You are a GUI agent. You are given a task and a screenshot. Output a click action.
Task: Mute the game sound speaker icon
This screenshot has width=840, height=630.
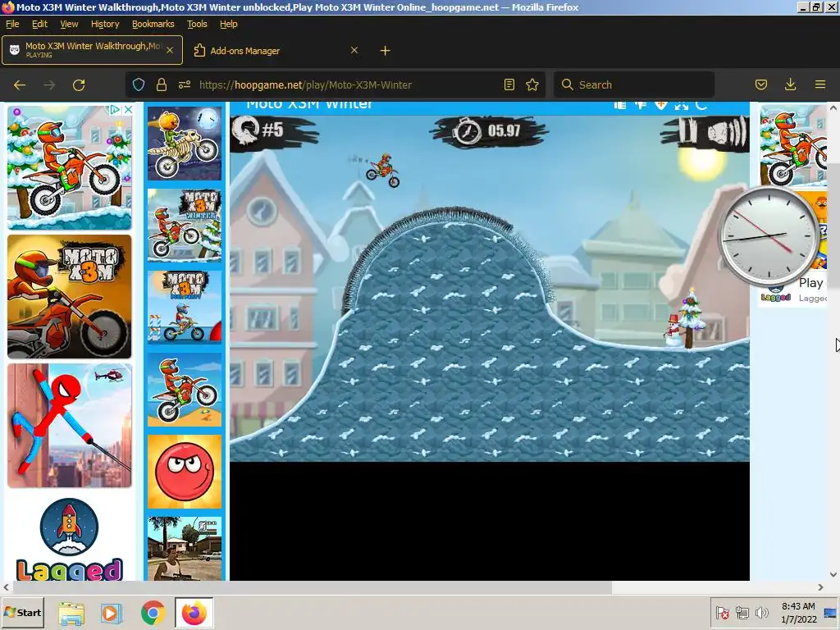[x=727, y=132]
